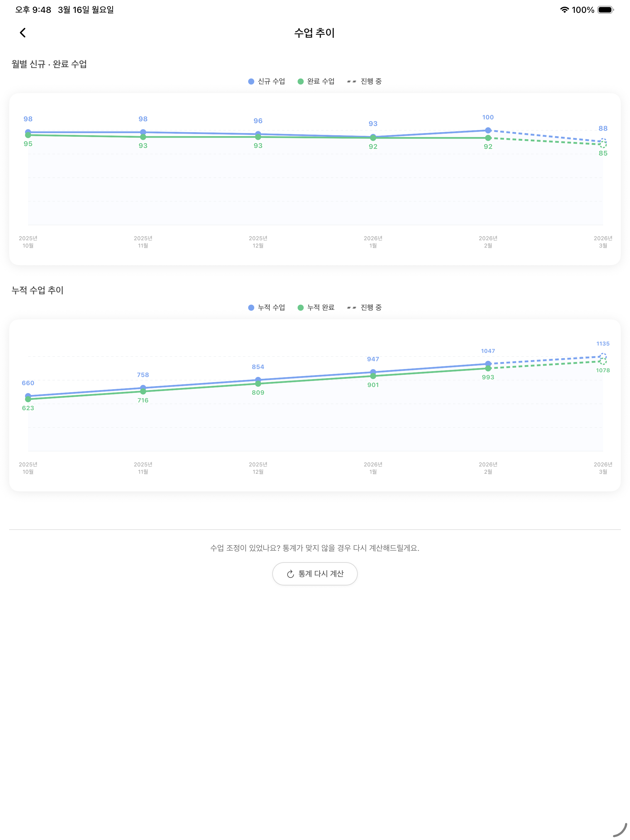Tap the back arrow icon
630x840 pixels.
[23, 33]
